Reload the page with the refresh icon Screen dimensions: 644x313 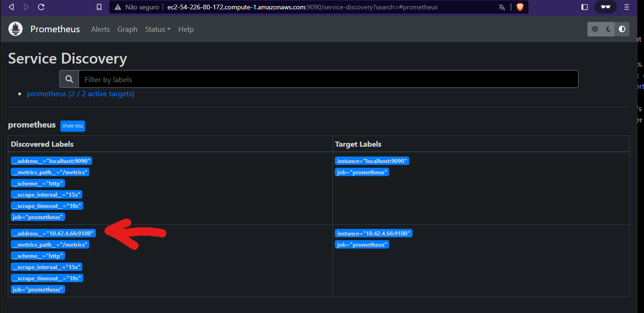(x=41, y=7)
